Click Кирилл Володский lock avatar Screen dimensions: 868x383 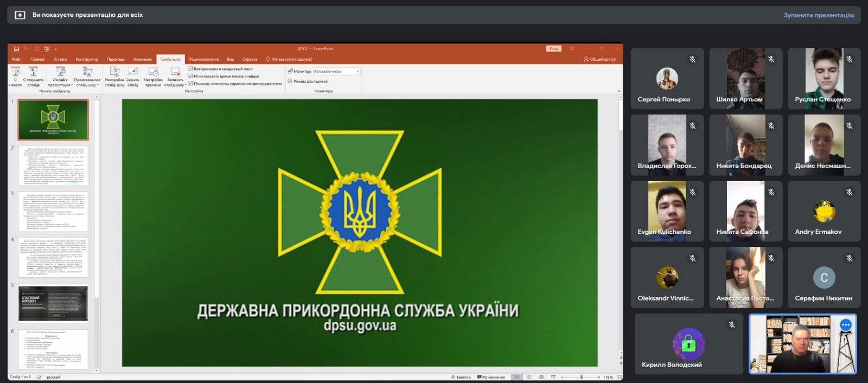[x=688, y=344]
